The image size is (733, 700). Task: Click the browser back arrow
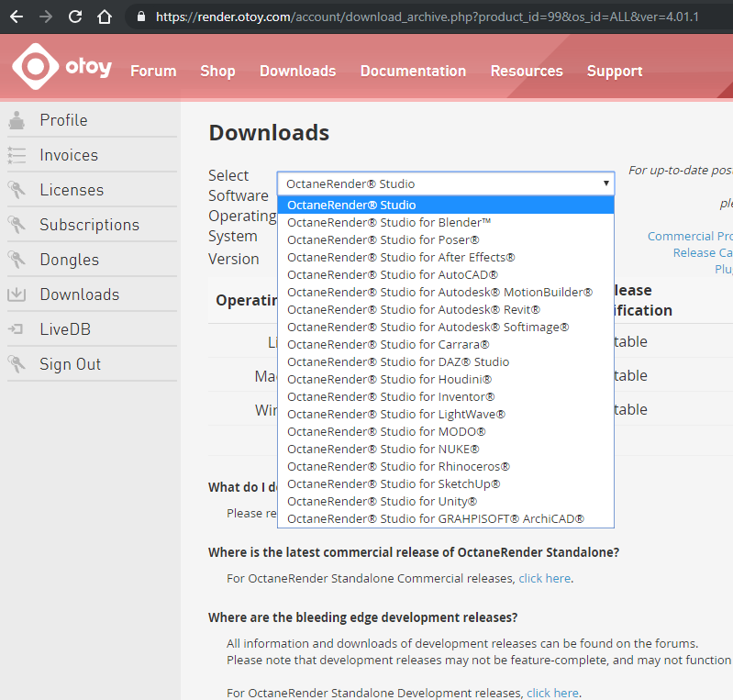[x=17, y=17]
